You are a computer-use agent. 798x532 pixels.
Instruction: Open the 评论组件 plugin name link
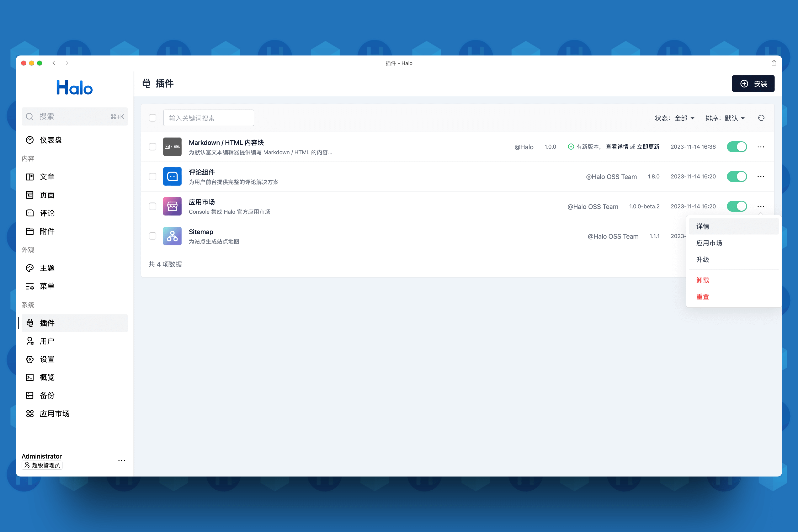tap(202, 172)
